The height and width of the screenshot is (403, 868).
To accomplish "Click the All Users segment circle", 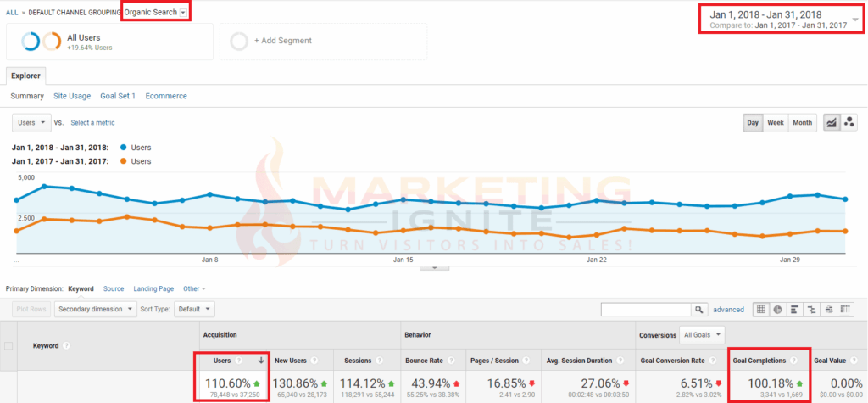I will coord(31,41).
